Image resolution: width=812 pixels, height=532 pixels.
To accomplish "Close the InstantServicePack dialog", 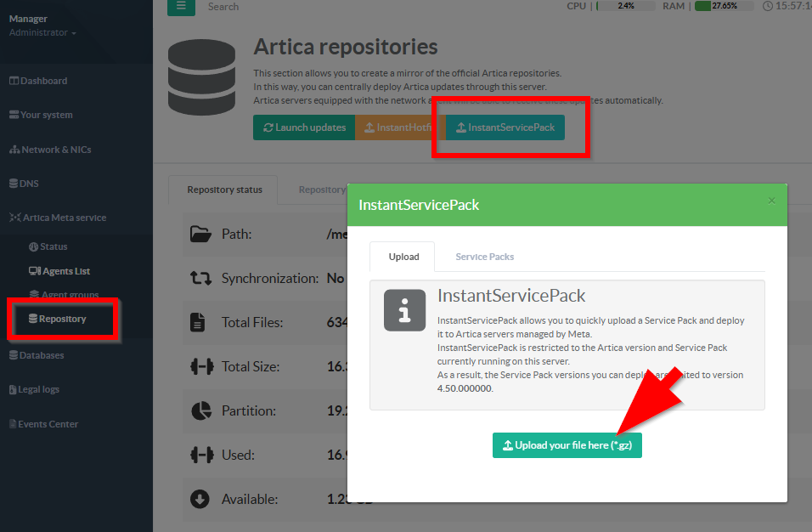I will click(771, 201).
